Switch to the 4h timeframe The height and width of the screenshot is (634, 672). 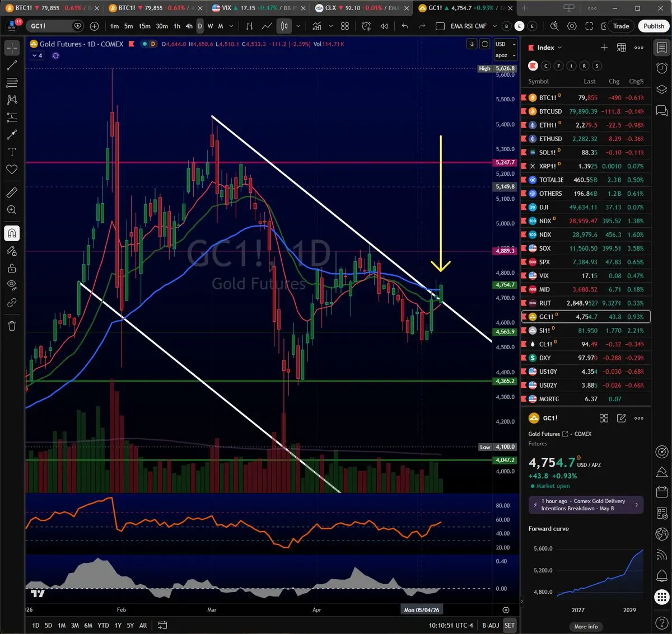click(189, 26)
